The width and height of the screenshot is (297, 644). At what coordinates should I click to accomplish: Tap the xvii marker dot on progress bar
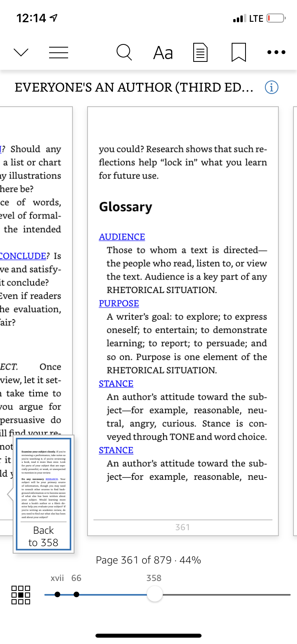click(57, 594)
